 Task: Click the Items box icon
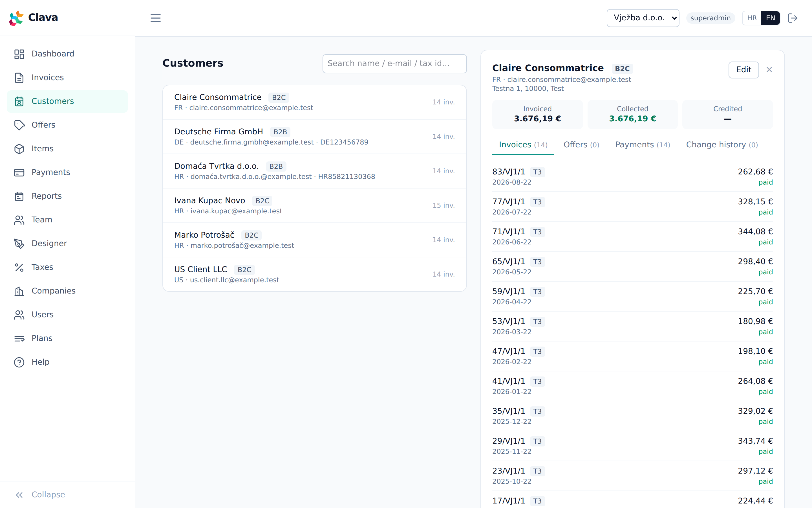pos(19,148)
